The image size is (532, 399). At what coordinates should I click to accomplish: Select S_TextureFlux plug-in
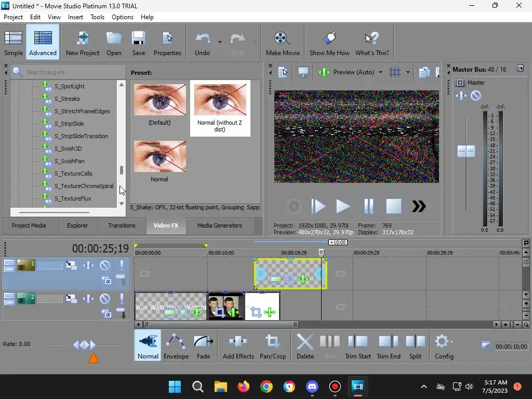tap(73, 198)
